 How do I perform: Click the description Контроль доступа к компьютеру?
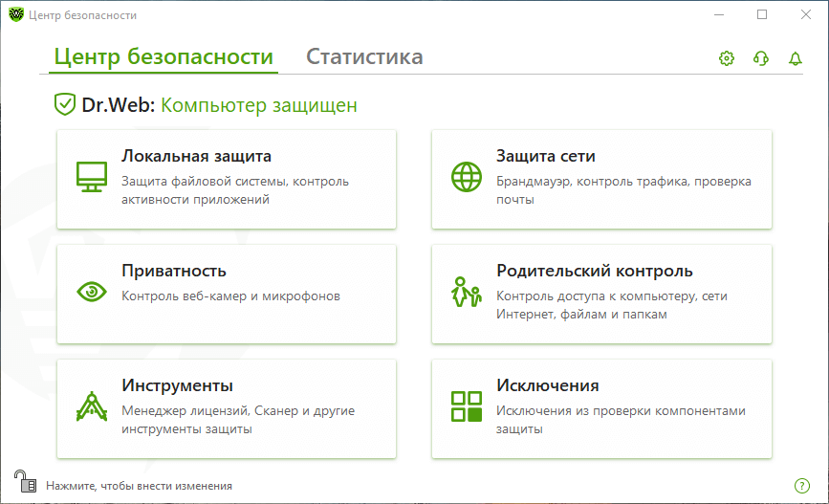(x=612, y=305)
